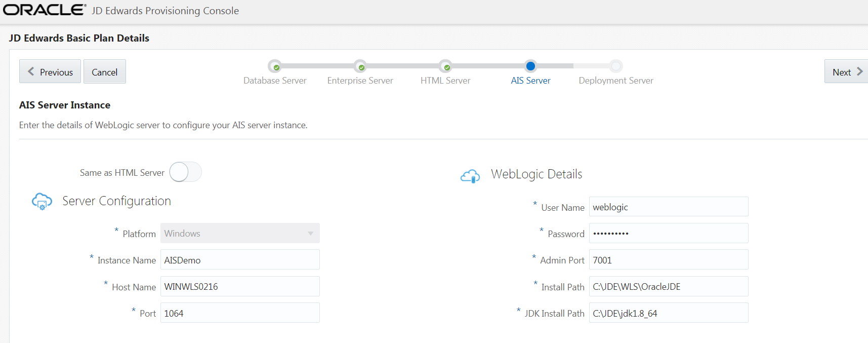Click the WebLogic Details heading text
Image resolution: width=868 pixels, height=343 pixels.
pos(536,174)
